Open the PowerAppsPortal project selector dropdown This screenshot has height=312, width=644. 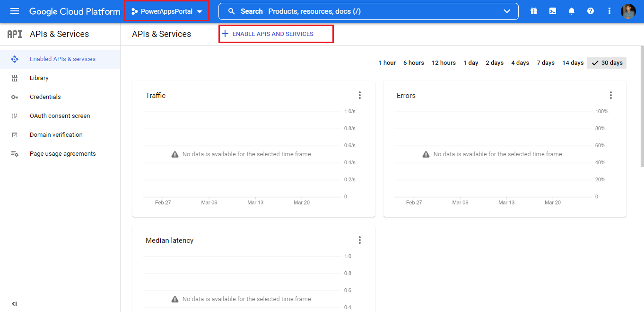166,11
